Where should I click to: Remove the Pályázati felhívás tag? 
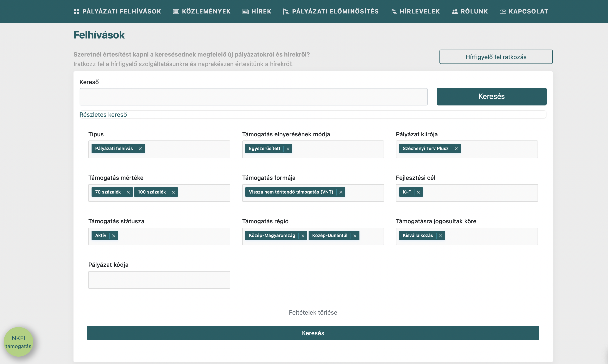[140, 149]
